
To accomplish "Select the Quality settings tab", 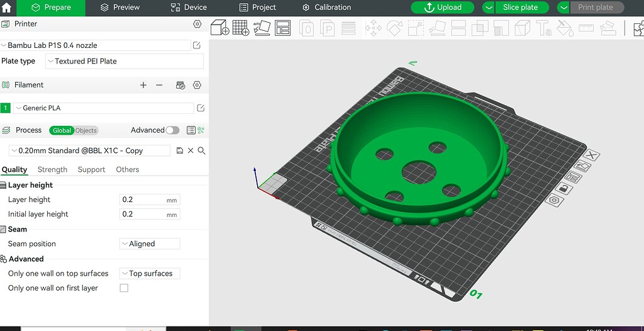I will point(14,169).
